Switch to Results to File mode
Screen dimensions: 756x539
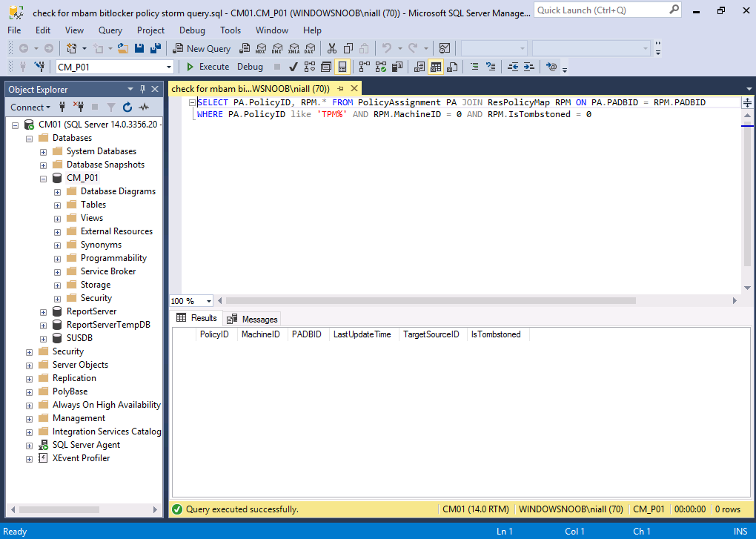click(x=452, y=67)
